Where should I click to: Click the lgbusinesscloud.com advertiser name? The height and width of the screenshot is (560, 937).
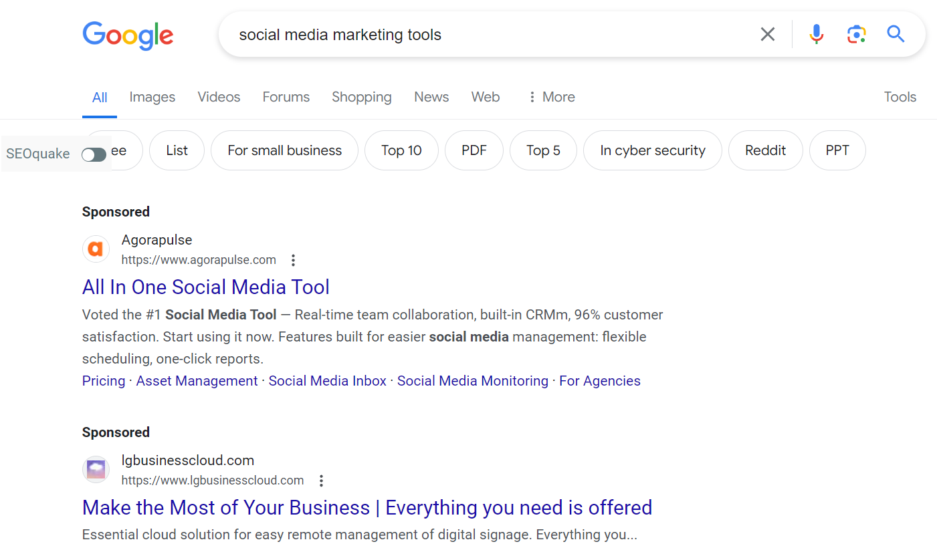[x=188, y=460]
